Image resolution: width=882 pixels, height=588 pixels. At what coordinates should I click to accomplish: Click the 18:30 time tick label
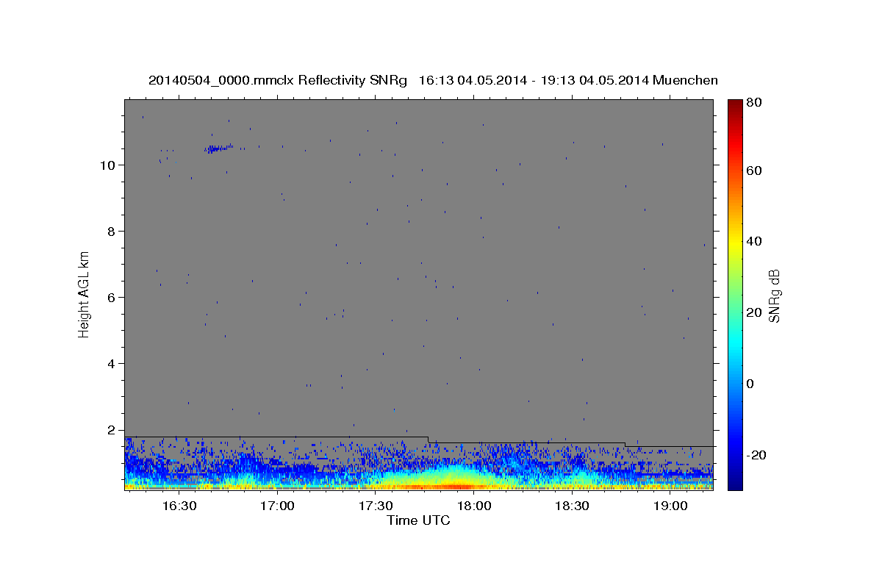(572, 506)
